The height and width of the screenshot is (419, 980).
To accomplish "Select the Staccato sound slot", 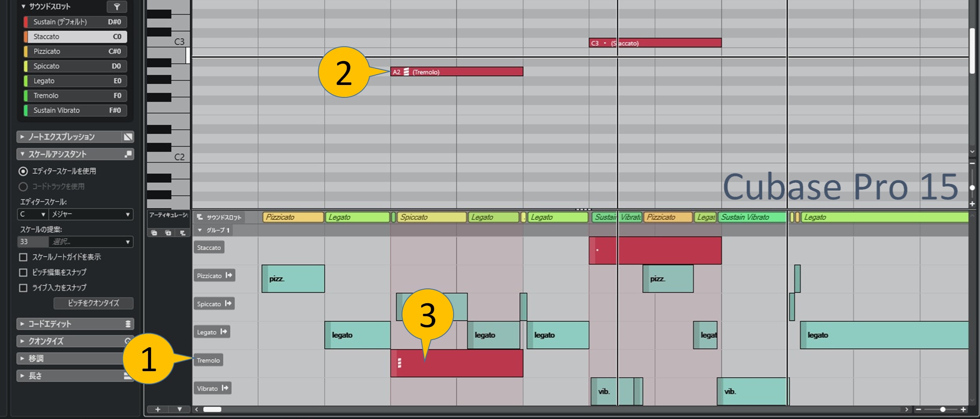I will coord(75,37).
